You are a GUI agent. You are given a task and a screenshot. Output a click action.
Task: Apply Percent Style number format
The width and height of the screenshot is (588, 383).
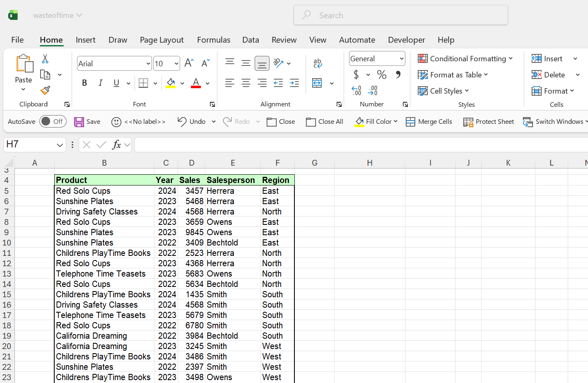(x=381, y=75)
